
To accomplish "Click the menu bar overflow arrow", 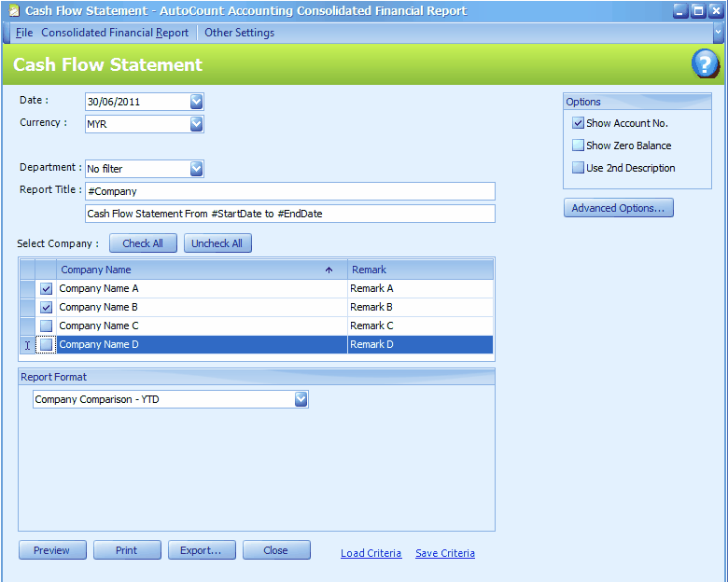I will [x=718, y=33].
